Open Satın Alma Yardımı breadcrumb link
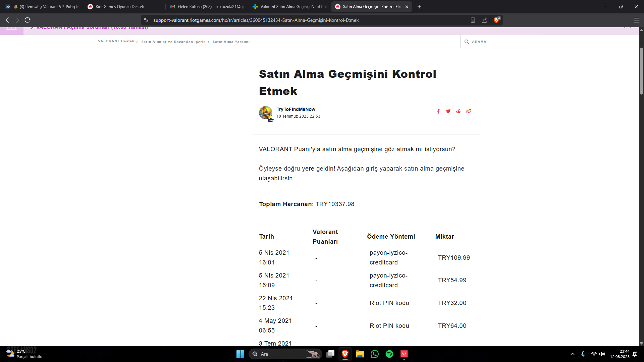The image size is (644, 362). [x=231, y=42]
